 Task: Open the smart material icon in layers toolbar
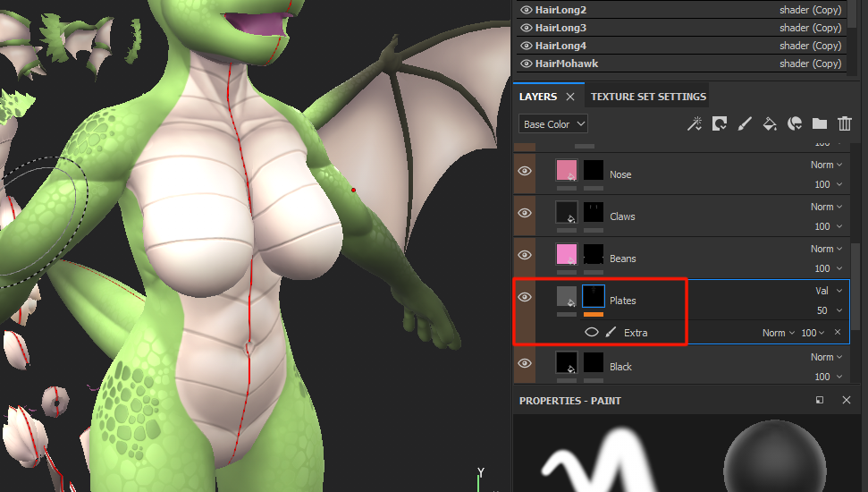tap(795, 123)
